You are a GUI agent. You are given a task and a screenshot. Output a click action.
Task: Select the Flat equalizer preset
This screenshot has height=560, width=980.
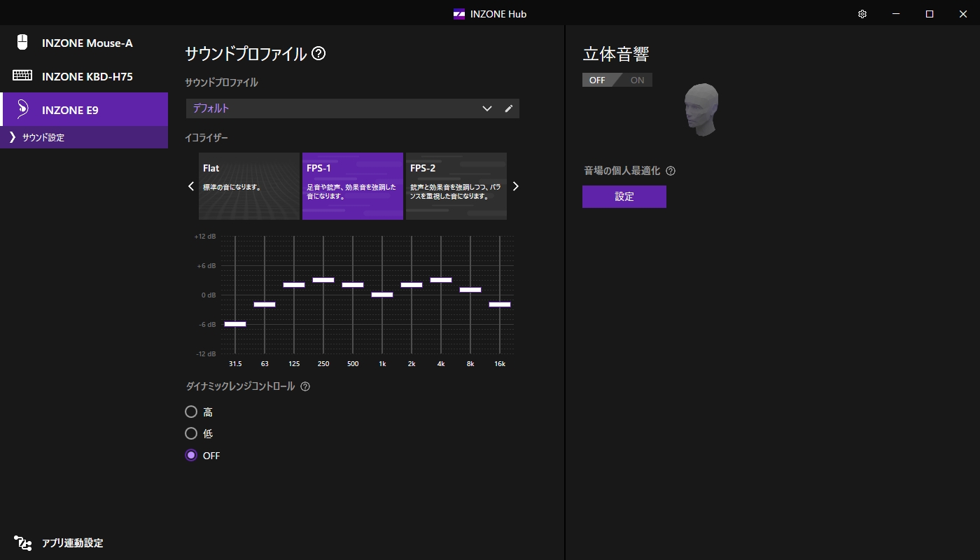249,186
